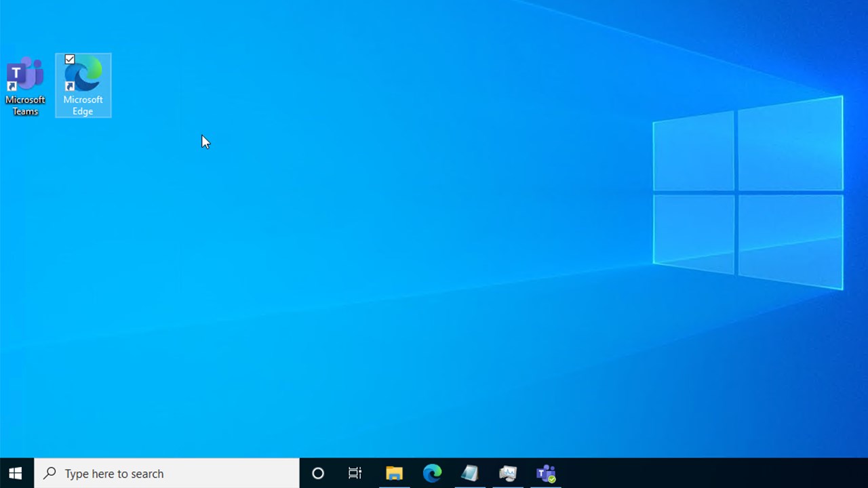Switch to Microsoft Teams in the taskbar

546,473
